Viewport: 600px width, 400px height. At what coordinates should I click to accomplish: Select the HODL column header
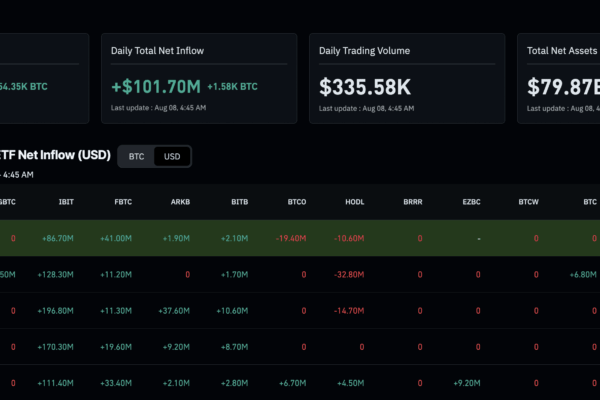[x=355, y=202]
